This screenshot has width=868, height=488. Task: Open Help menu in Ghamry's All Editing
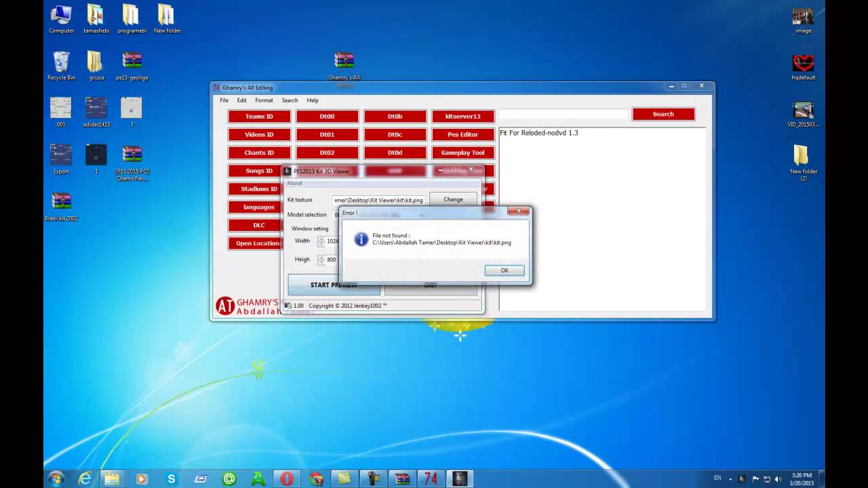[x=313, y=100]
